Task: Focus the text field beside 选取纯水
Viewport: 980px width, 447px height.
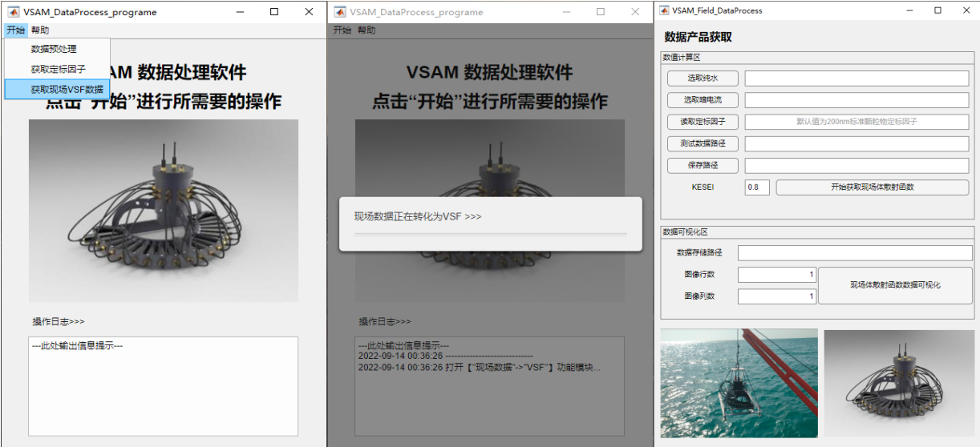Action: tap(856, 79)
